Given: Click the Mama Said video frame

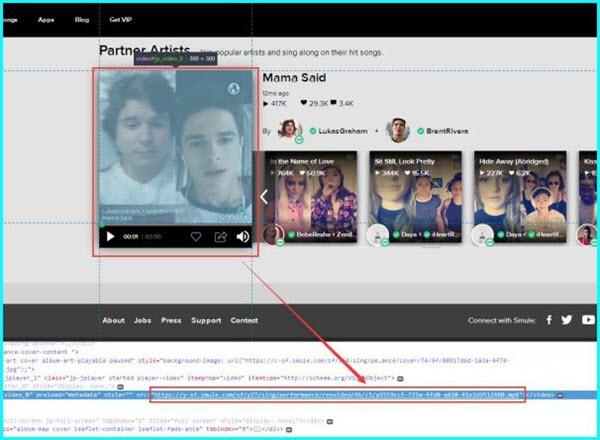Looking at the screenshot, I should pos(176,148).
